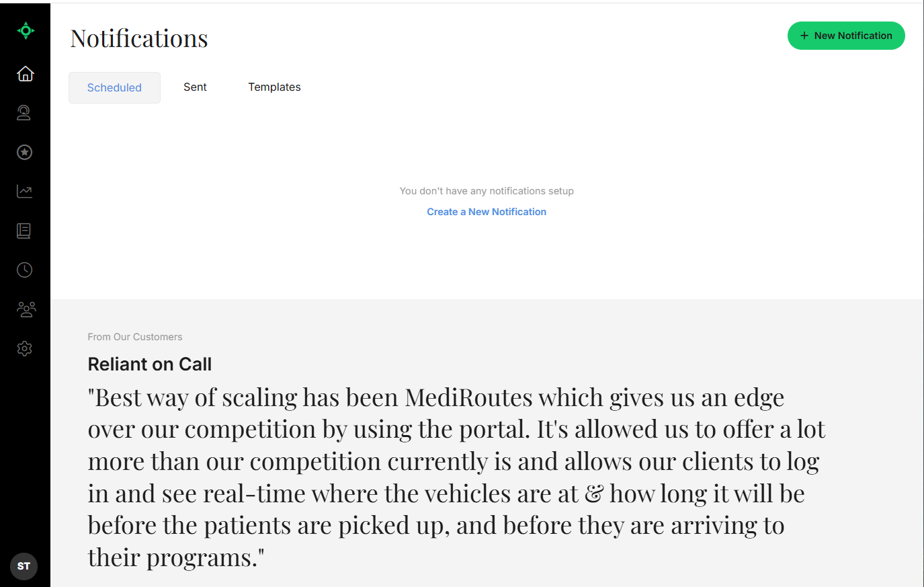
Task: Switch to the Templates tab
Action: pos(274,87)
